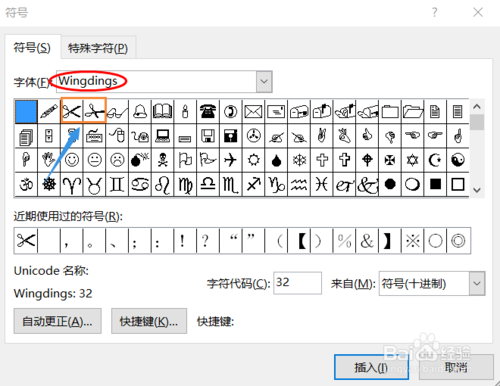Select recently used semicolon symbol
The image size is (500, 386).
pyautogui.click(x=140, y=241)
